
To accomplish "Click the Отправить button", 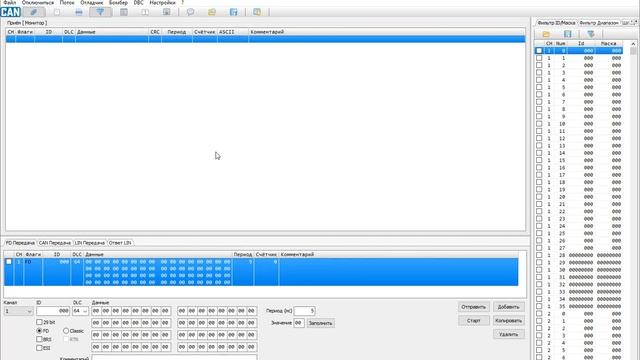I will point(473,307).
